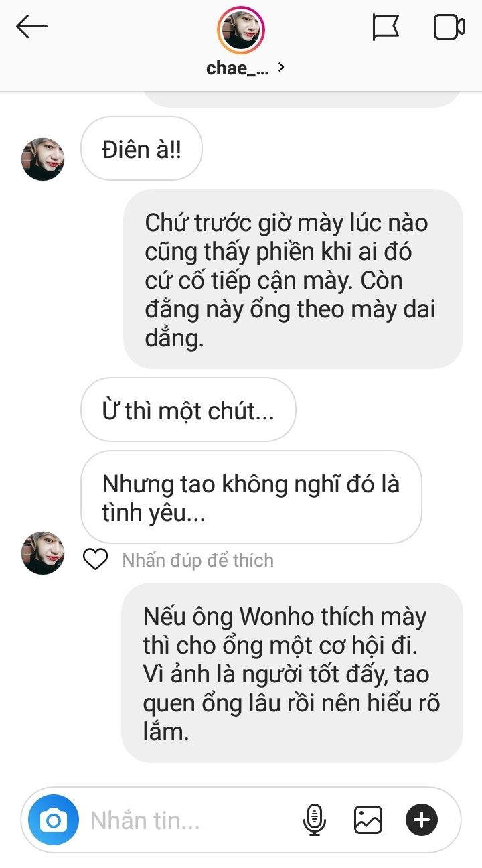Like message with the heart icon

pos(95,559)
